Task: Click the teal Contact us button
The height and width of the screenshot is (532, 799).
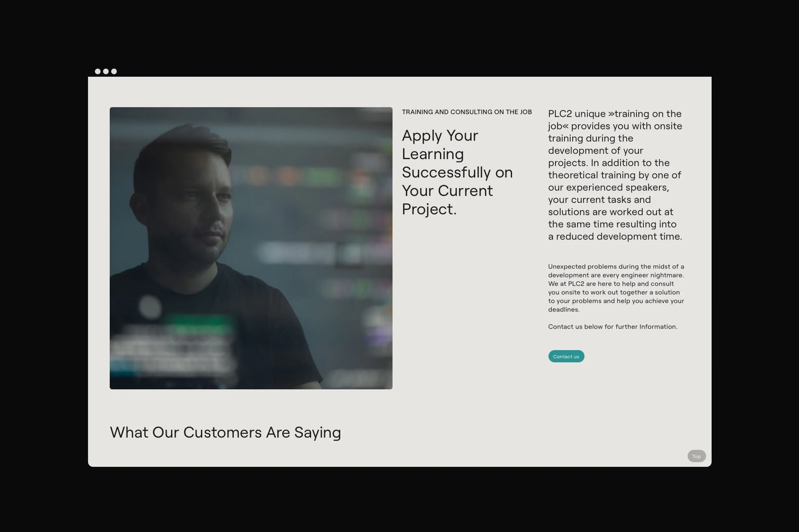Action: [566, 356]
